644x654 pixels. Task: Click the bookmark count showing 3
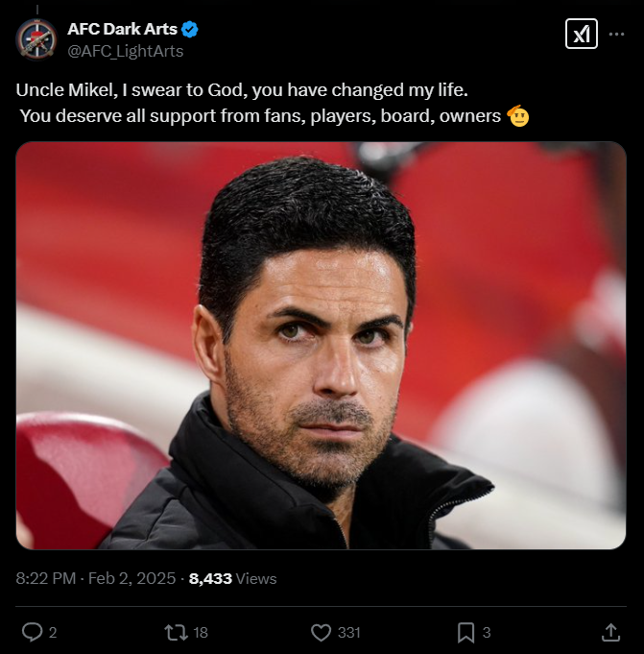(x=487, y=632)
